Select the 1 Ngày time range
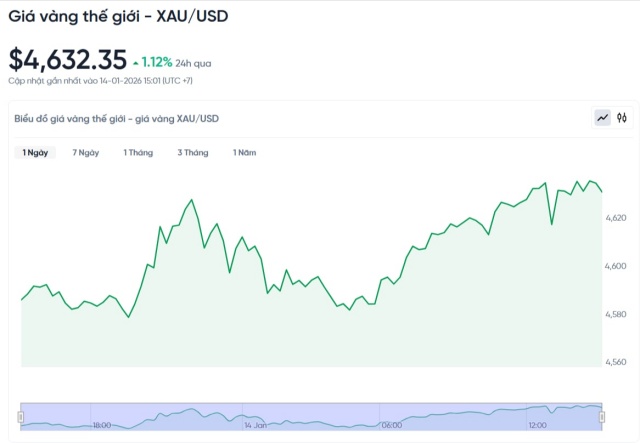Viewport: 640px width, 443px height. click(x=34, y=153)
